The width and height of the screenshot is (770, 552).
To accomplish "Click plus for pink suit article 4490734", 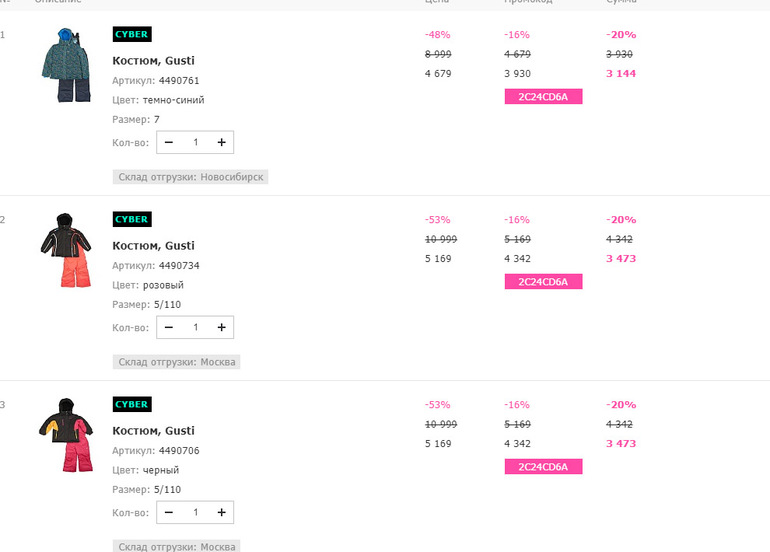I will pyautogui.click(x=221, y=327).
